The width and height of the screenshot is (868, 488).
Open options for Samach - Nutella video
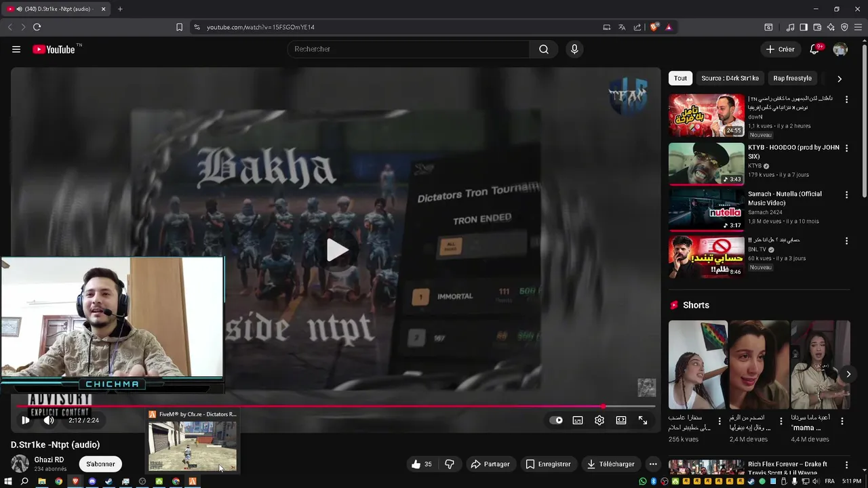846,195
